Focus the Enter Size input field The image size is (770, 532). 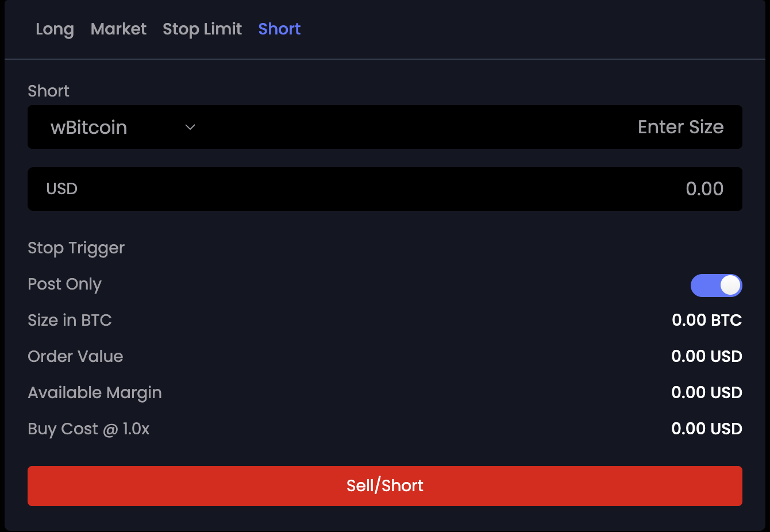pyautogui.click(x=471, y=127)
